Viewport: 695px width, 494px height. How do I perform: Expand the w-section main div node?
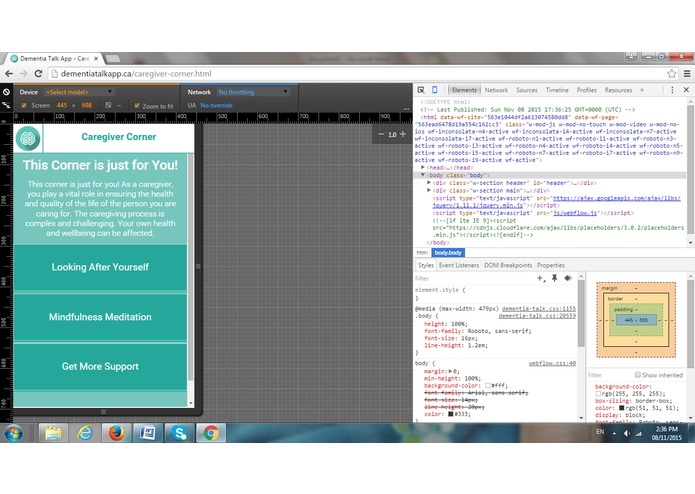(429, 190)
